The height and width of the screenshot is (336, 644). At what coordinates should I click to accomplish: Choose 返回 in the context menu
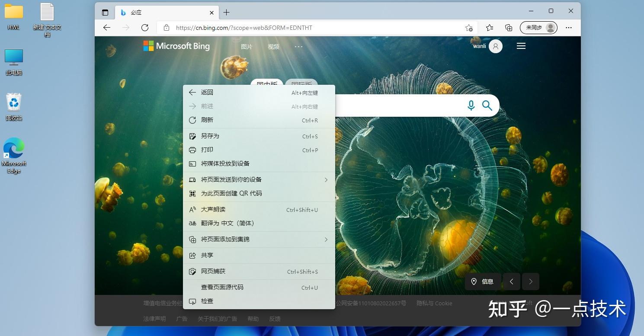coord(259,92)
